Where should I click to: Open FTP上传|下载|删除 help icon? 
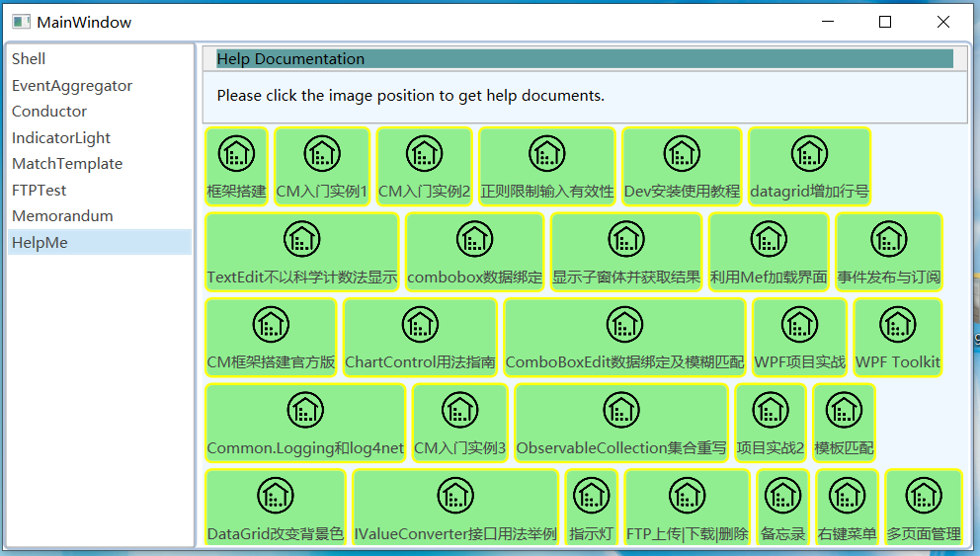tap(687, 496)
